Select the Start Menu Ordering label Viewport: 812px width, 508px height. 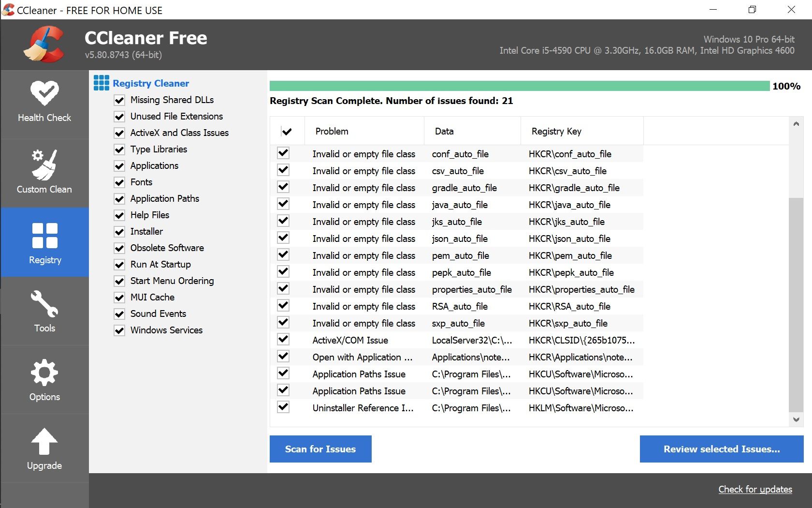pyautogui.click(x=172, y=281)
